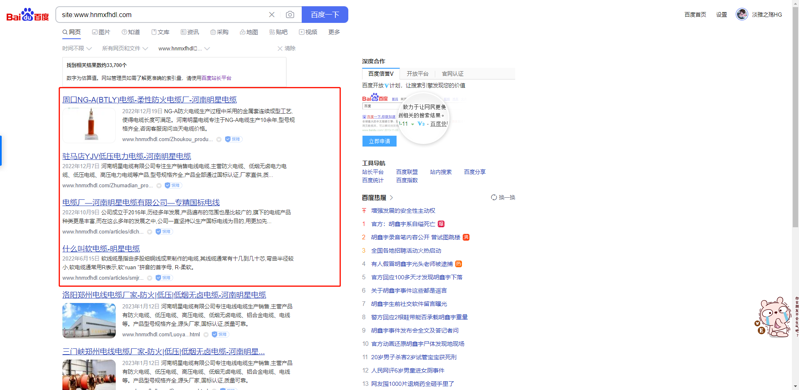Open hot search item ranked 13
Viewport: 799px width, 390px height.
[x=413, y=383]
